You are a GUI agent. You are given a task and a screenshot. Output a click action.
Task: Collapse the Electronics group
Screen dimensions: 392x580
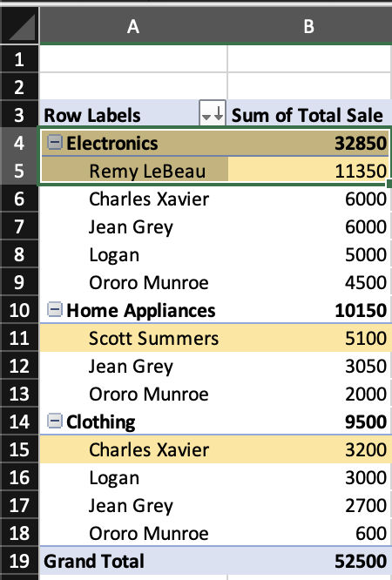click(55, 143)
